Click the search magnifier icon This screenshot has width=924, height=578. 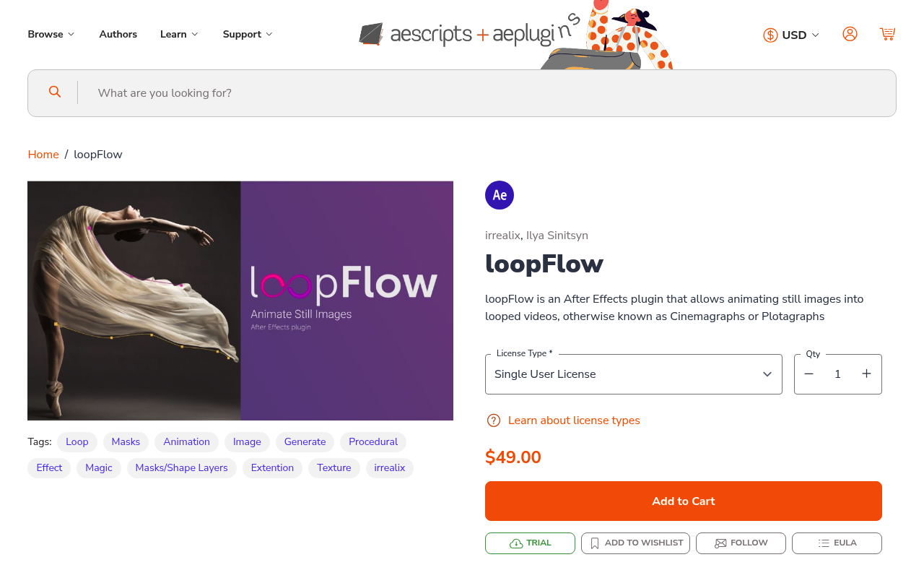click(x=55, y=92)
